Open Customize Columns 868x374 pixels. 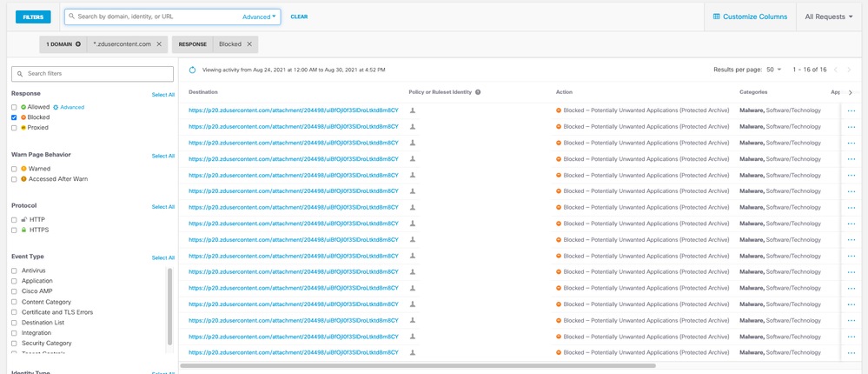(x=750, y=17)
